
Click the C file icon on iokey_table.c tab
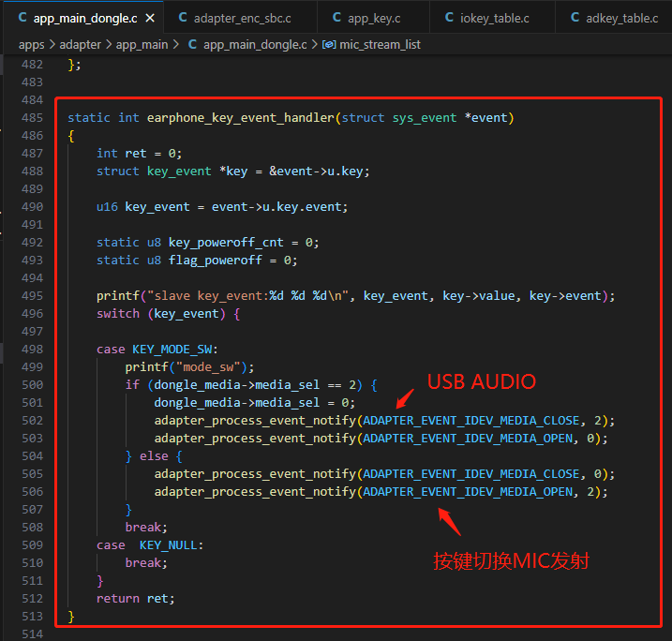[x=449, y=18]
